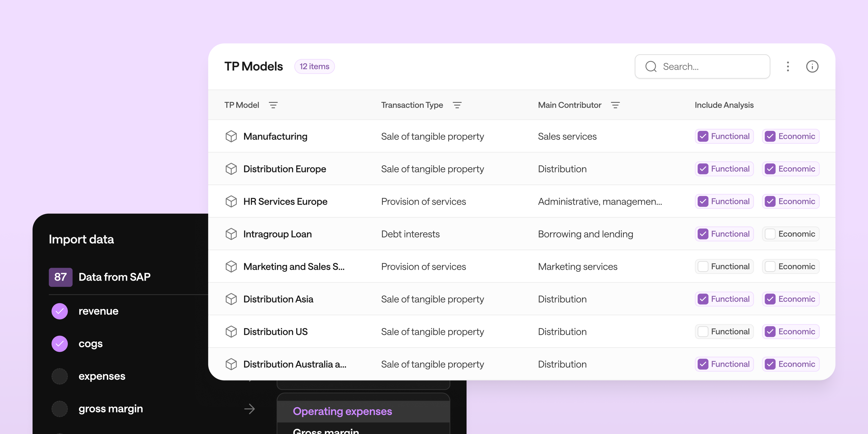Click the info icon in the top right
868x434 pixels.
pyautogui.click(x=813, y=66)
